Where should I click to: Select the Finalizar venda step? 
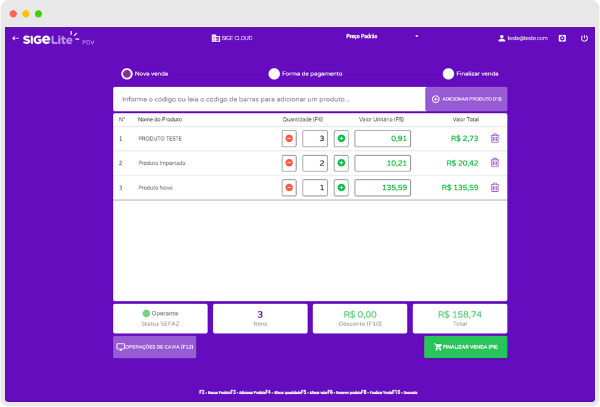coord(448,73)
